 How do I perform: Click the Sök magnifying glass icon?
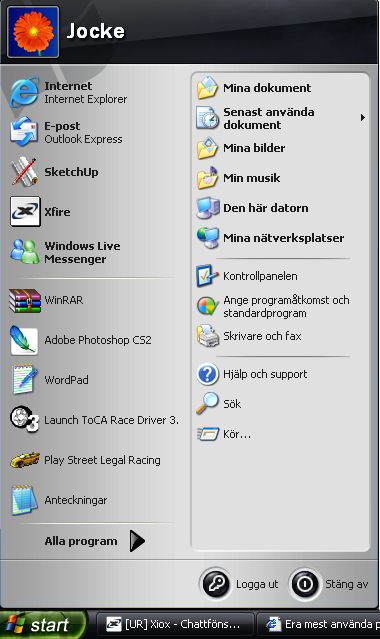coord(207,403)
